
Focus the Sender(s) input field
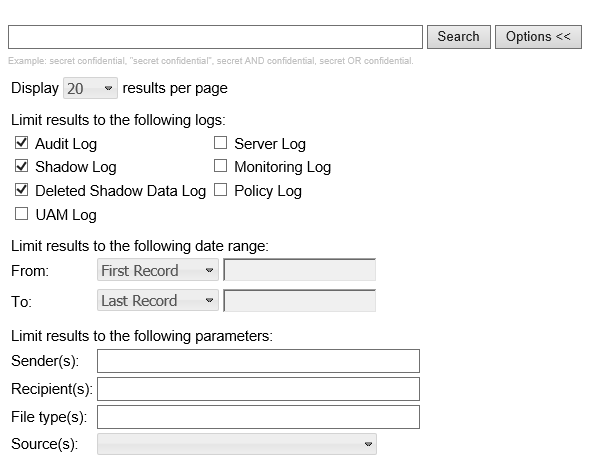[259, 361]
